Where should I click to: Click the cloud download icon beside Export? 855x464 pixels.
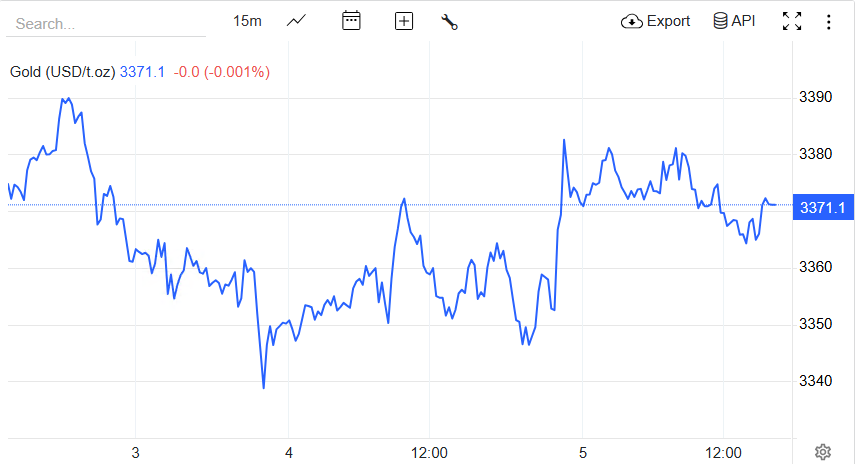[631, 21]
